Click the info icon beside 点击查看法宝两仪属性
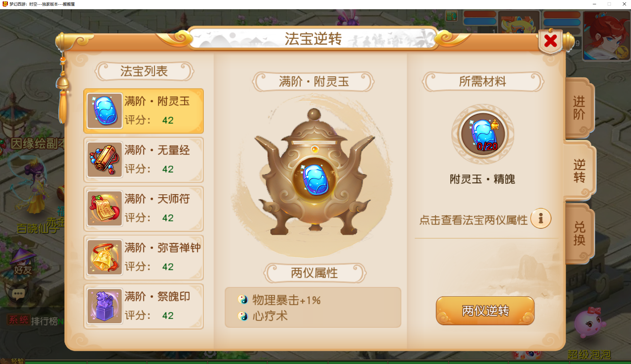631x364 pixels. pos(540,219)
